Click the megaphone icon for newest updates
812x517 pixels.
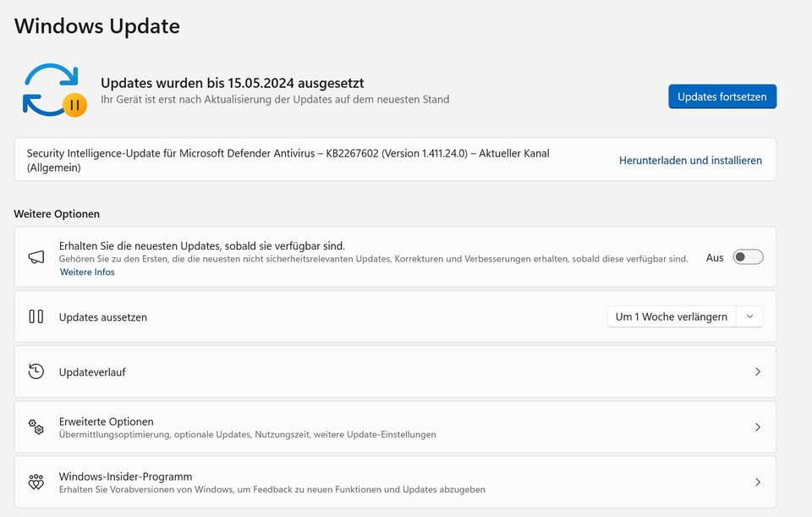tap(36, 257)
